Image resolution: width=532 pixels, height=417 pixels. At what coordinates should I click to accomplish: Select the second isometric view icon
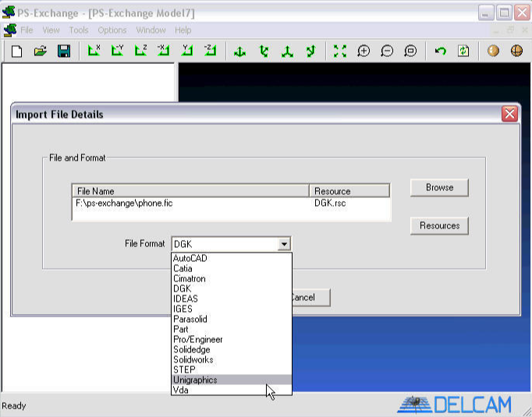point(264,51)
